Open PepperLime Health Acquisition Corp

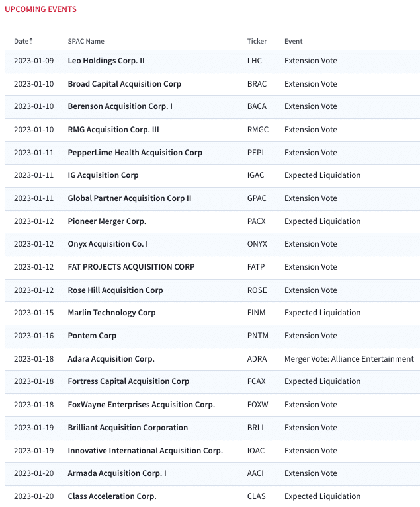point(135,153)
